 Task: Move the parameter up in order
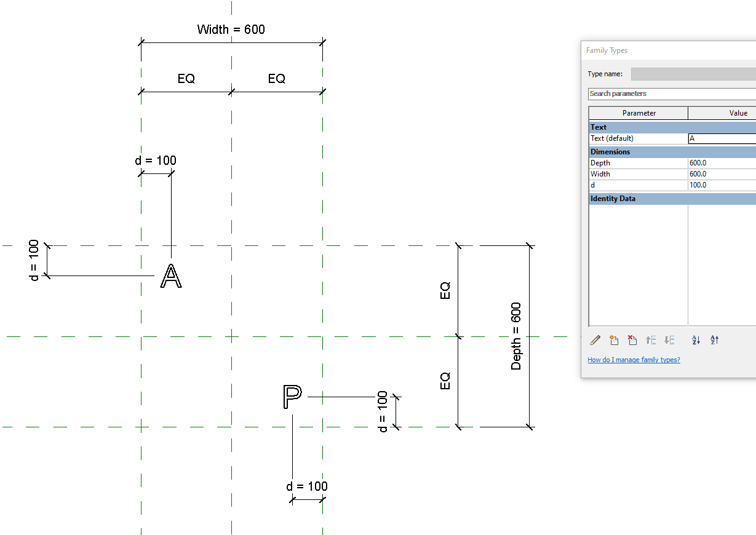coord(651,340)
